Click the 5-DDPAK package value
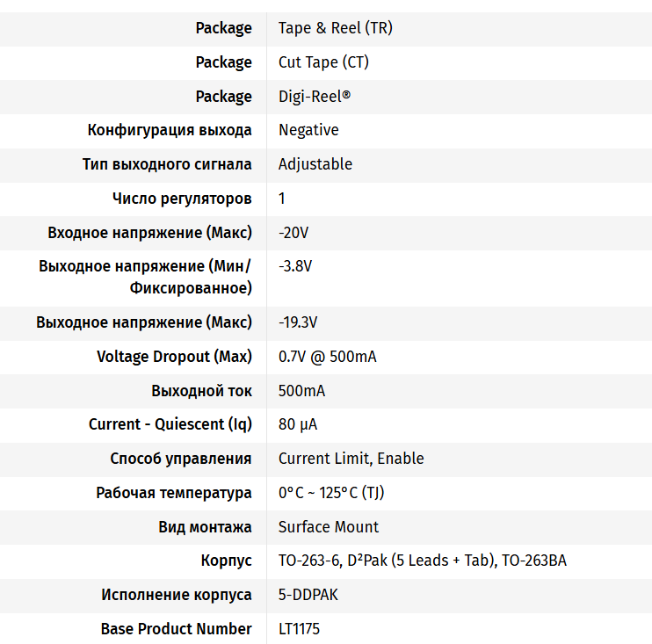 click(x=308, y=595)
